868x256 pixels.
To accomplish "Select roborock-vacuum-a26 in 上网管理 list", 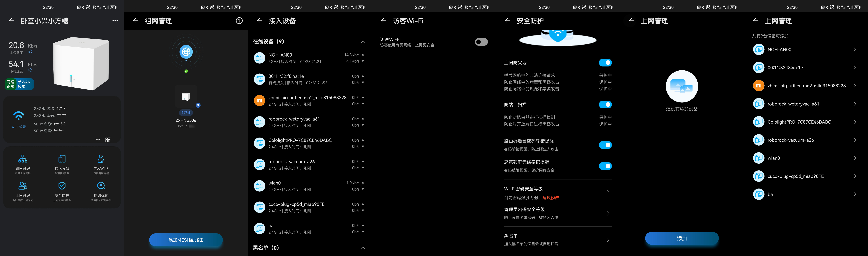I will tap(805, 140).
